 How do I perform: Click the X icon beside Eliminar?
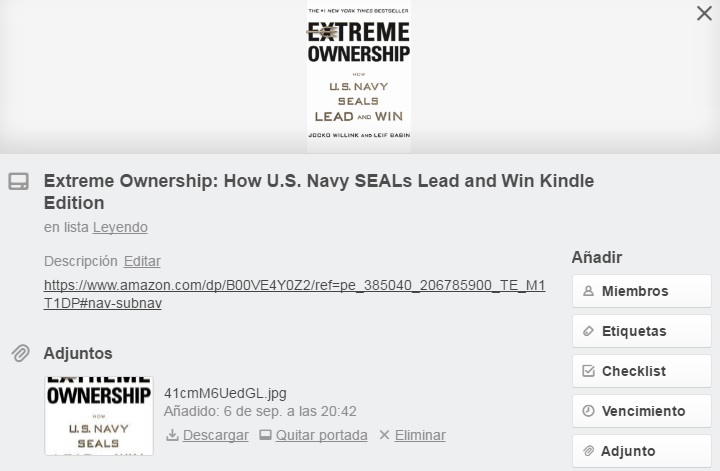[x=383, y=435]
